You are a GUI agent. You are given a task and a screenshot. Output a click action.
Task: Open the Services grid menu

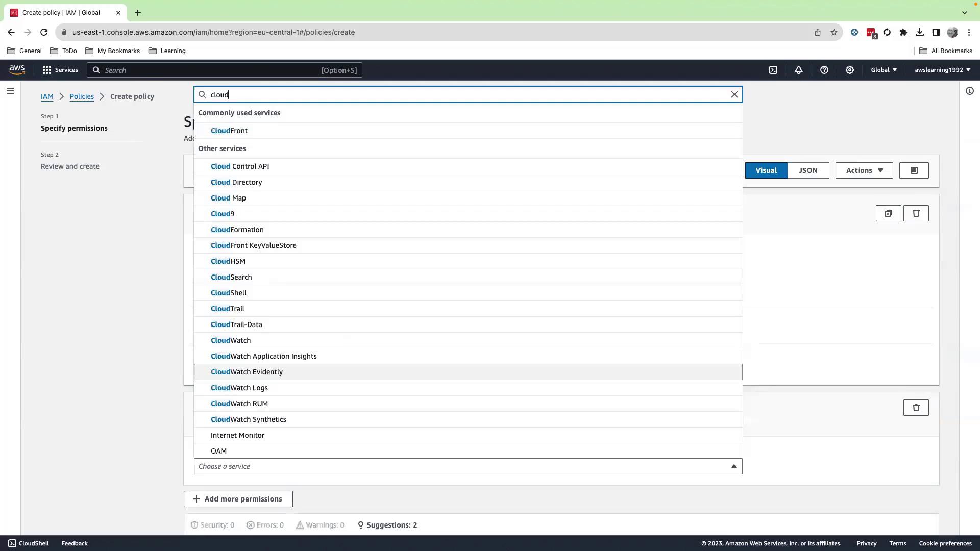(60, 70)
